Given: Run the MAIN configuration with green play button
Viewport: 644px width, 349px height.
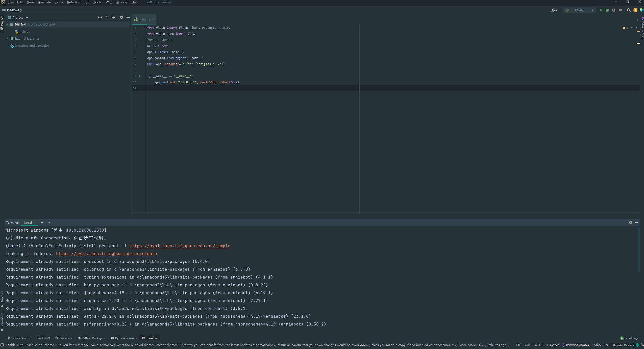Looking at the screenshot, I should (601, 10).
